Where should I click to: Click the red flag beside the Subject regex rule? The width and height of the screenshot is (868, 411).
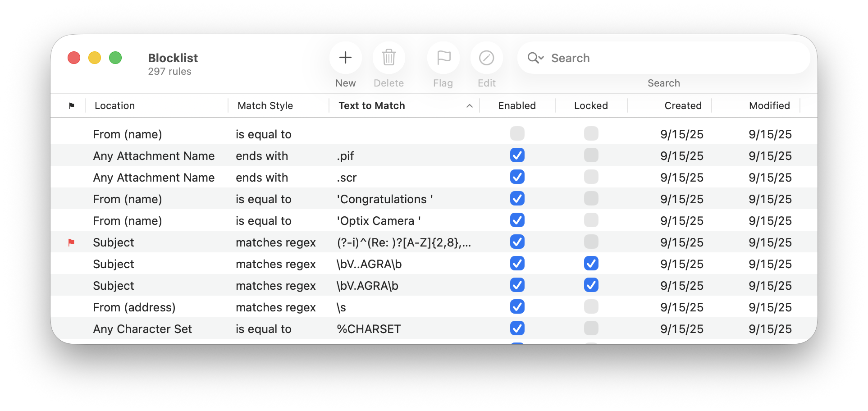71,242
